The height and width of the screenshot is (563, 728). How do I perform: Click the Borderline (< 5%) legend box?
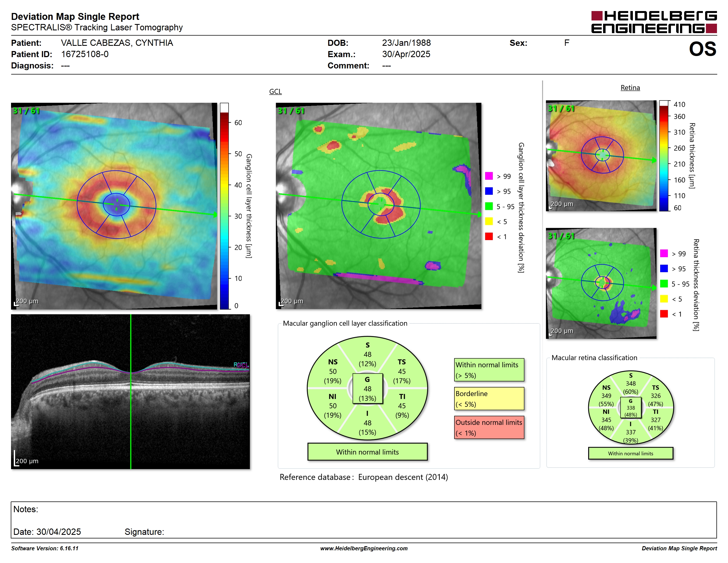pyautogui.click(x=489, y=399)
